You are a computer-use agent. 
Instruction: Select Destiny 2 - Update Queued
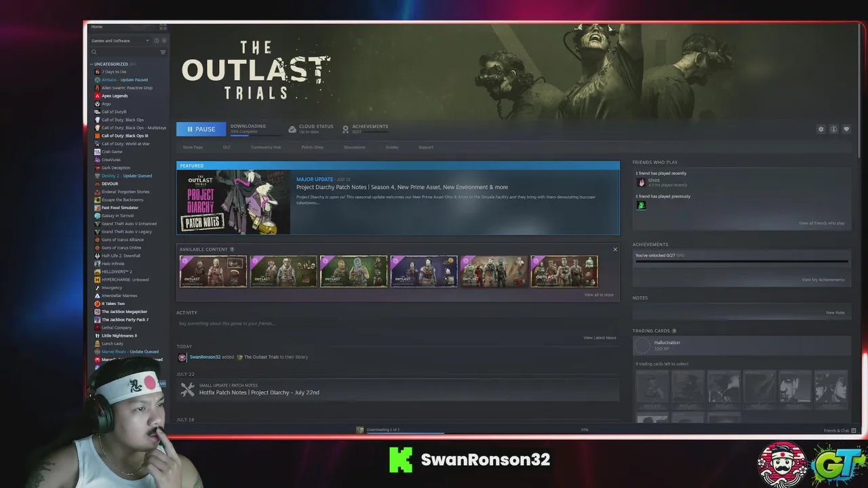[127, 176]
